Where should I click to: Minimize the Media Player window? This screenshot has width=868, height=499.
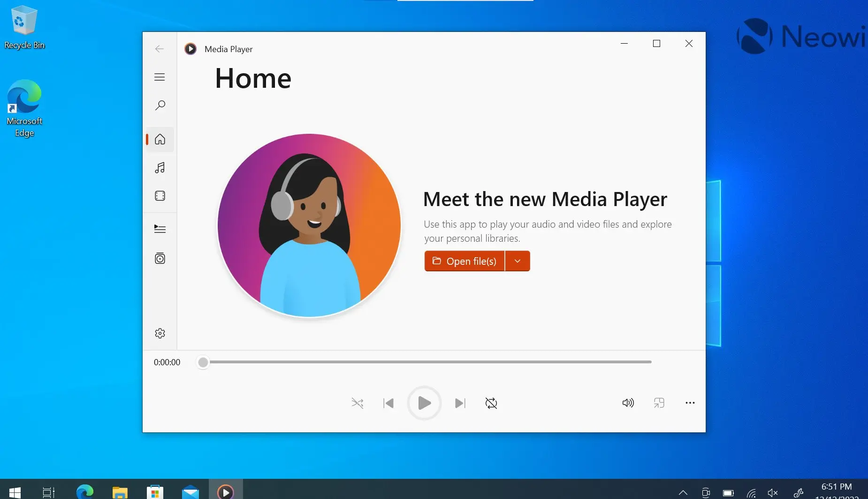point(624,43)
